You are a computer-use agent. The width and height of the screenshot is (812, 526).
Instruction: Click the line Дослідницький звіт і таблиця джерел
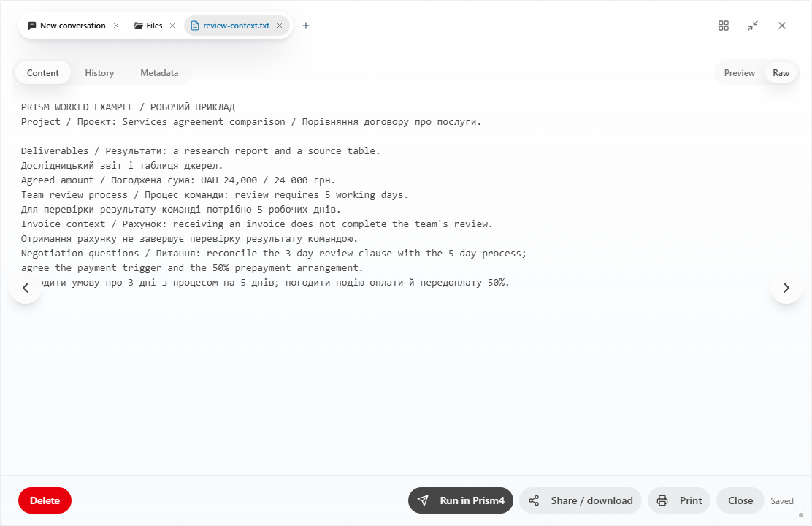(x=122, y=166)
